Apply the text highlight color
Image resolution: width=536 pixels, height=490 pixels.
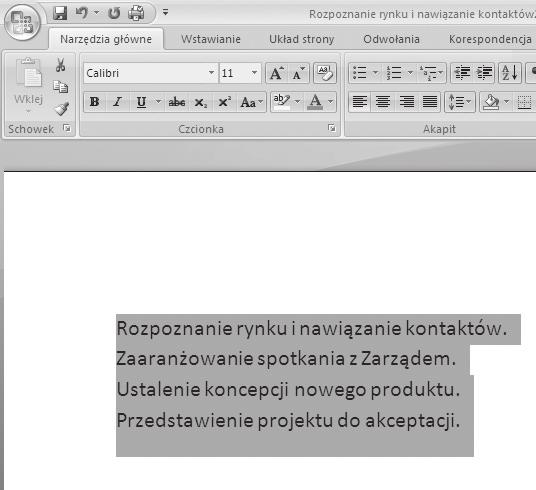pos(282,102)
